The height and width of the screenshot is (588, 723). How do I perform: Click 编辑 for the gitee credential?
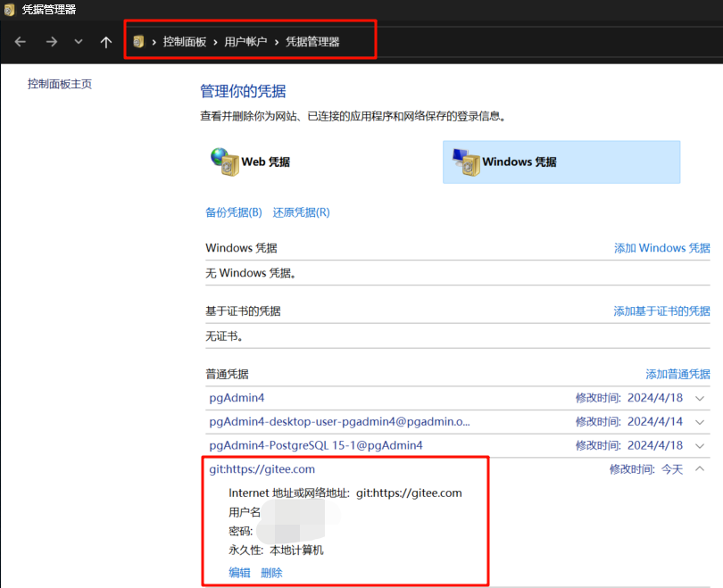click(240, 573)
